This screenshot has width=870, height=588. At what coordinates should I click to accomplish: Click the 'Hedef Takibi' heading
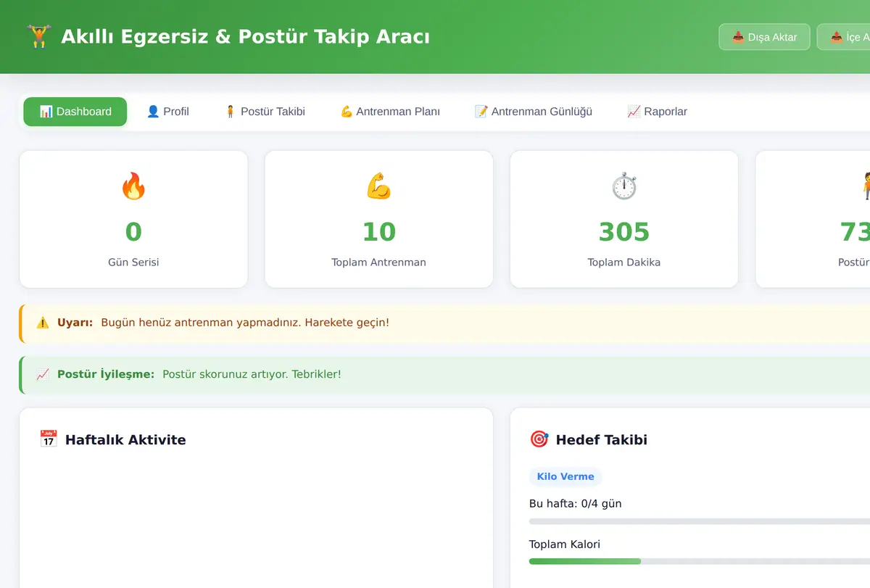(x=602, y=439)
